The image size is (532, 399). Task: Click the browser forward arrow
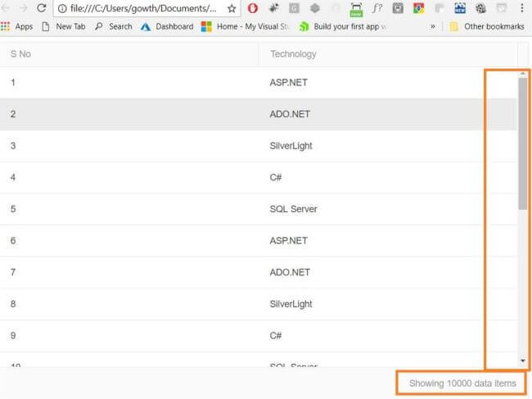23,8
